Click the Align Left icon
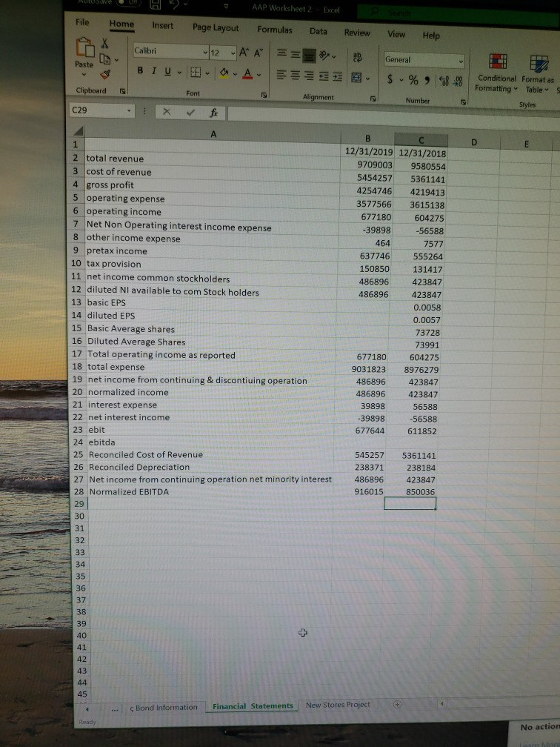560x747 pixels. click(281, 74)
